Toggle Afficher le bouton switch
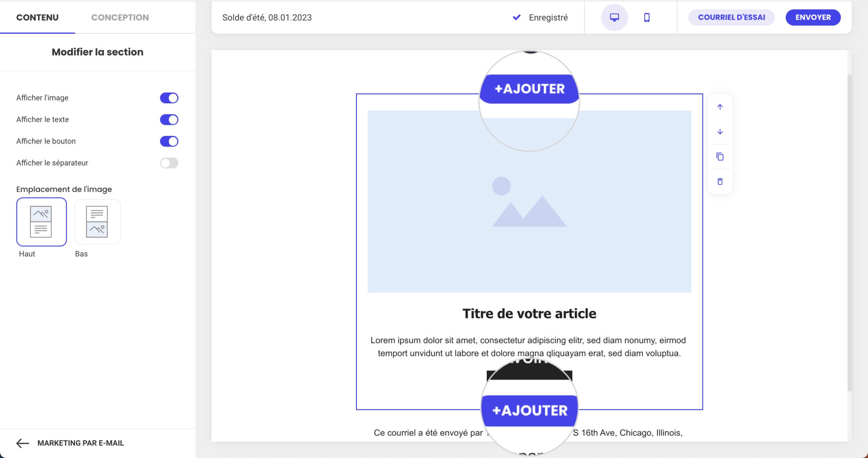Screen dimensions: 868x458 [169, 141]
